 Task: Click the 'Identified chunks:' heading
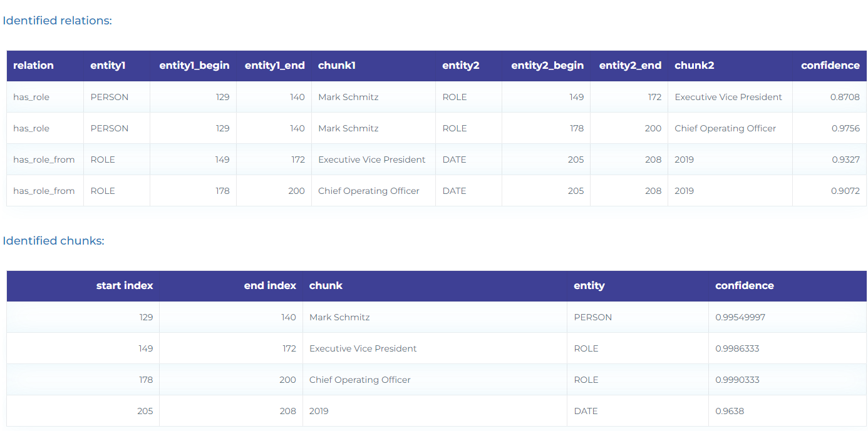(x=53, y=241)
